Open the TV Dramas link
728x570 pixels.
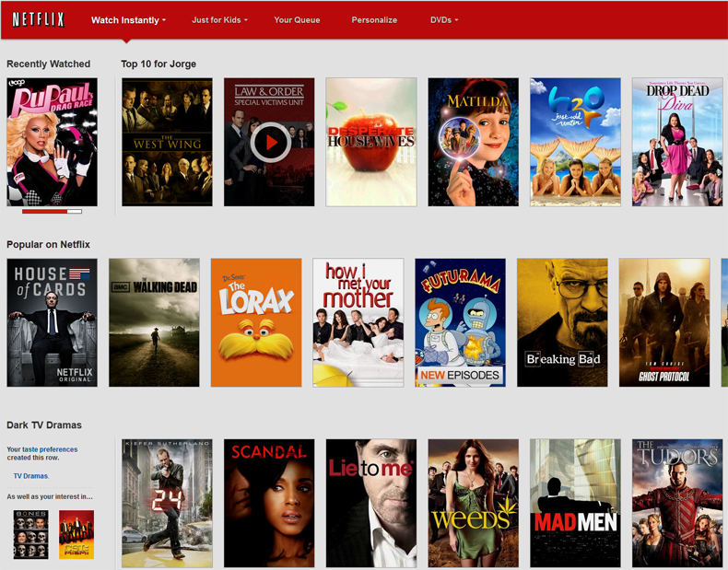(x=30, y=476)
